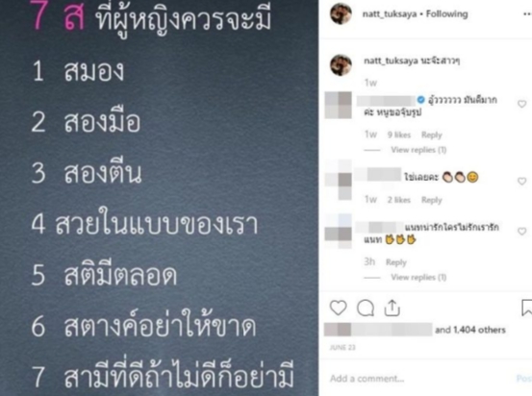Focus the Add a comment field

pos(420,379)
